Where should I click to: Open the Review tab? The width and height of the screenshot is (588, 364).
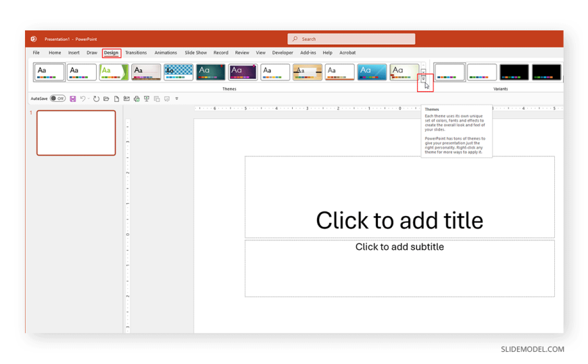point(242,53)
